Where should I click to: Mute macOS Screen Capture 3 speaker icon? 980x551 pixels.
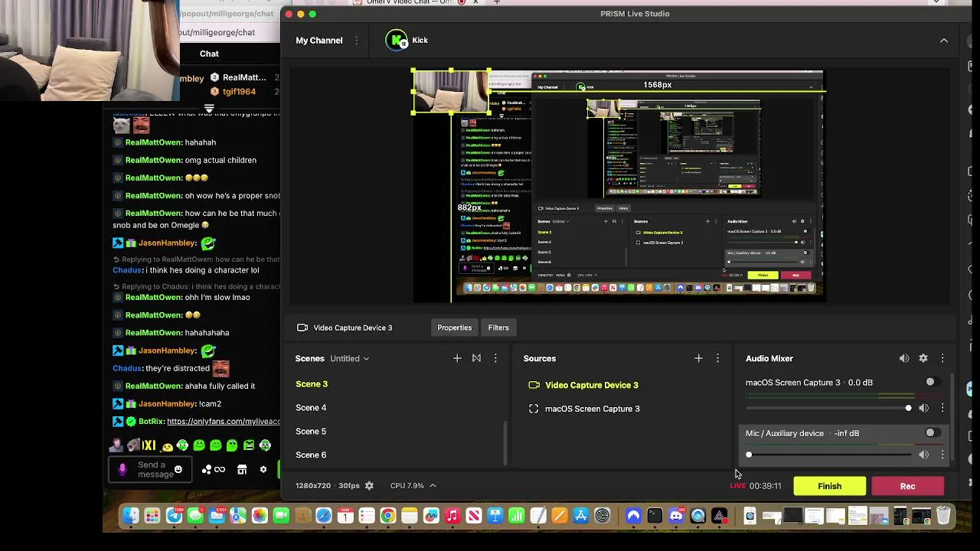click(x=923, y=409)
